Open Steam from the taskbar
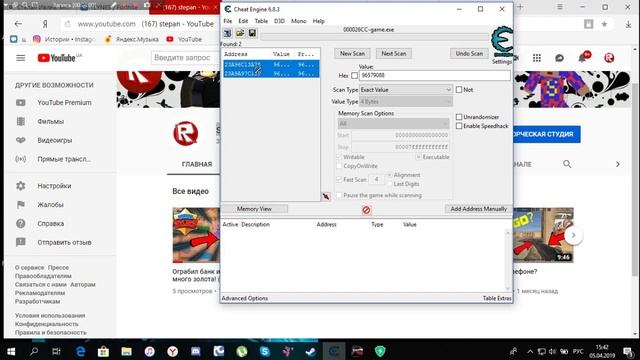The height and width of the screenshot is (360, 640). pos(311,351)
